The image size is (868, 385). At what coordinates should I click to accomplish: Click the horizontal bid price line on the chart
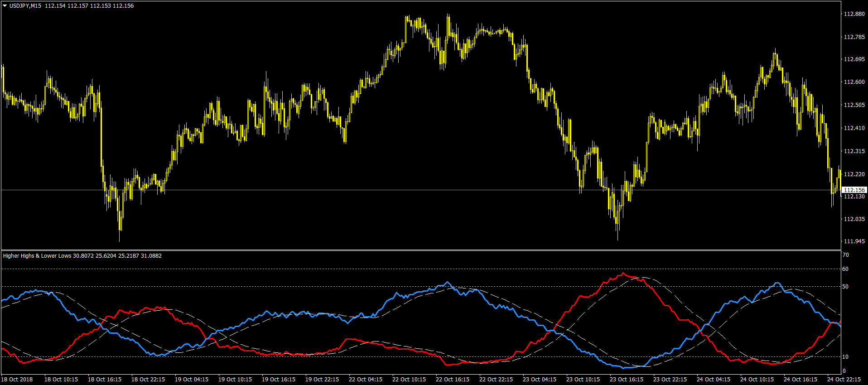click(x=420, y=190)
